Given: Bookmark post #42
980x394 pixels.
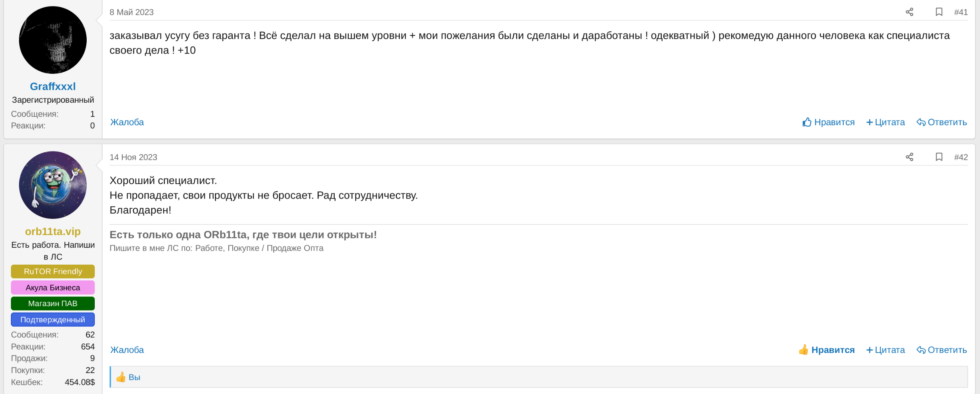Looking at the screenshot, I should point(939,157).
